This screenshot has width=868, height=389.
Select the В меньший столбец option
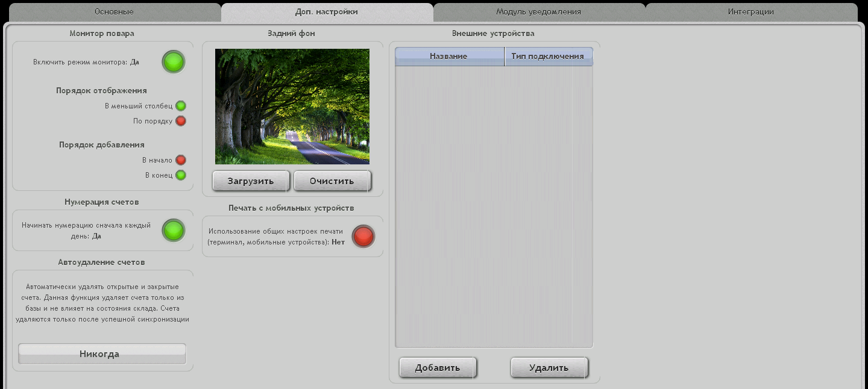[180, 106]
